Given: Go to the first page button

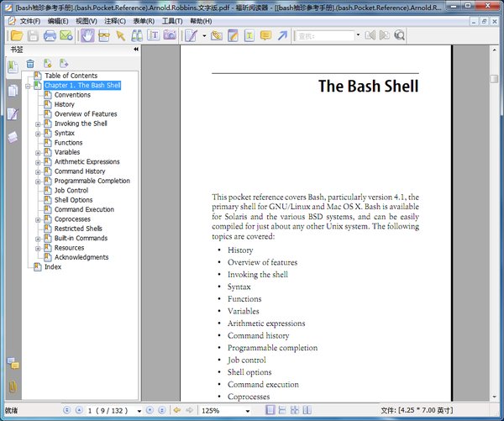Looking at the screenshot, I should tap(67, 410).
